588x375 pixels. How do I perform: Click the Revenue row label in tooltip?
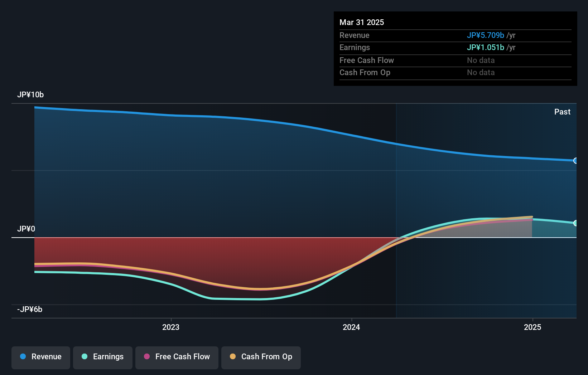pos(354,35)
